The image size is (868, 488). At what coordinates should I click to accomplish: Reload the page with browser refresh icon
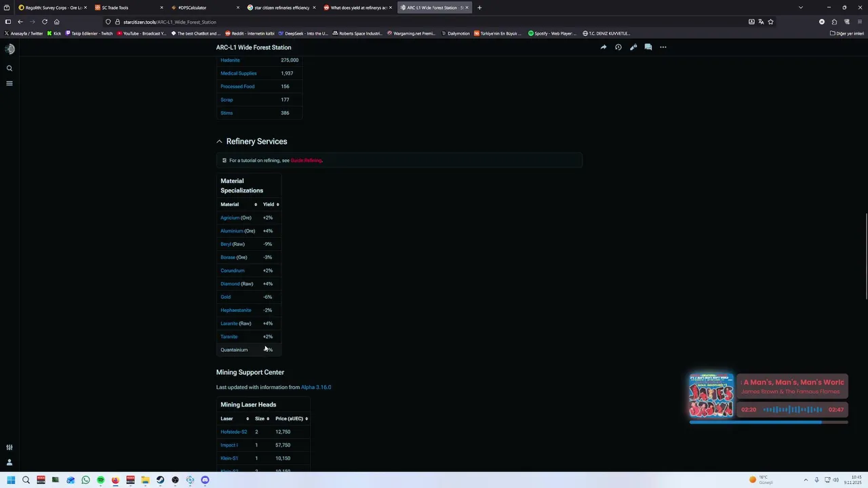(x=45, y=22)
